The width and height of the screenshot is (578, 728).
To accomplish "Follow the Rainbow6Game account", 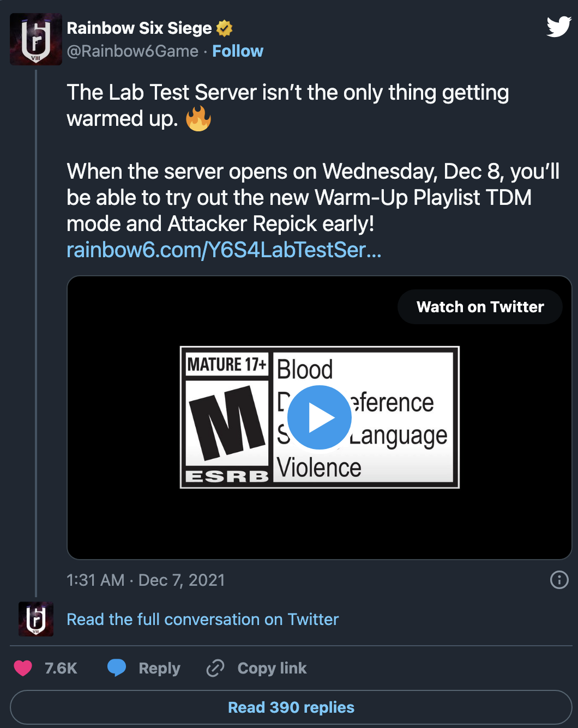I will point(238,51).
